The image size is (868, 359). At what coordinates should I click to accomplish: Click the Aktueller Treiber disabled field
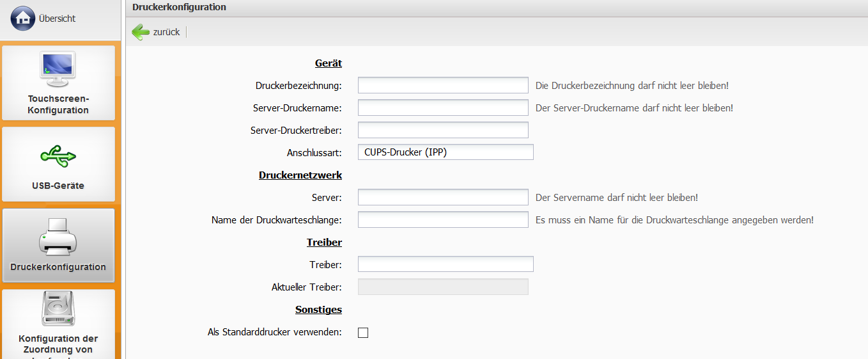click(442, 287)
